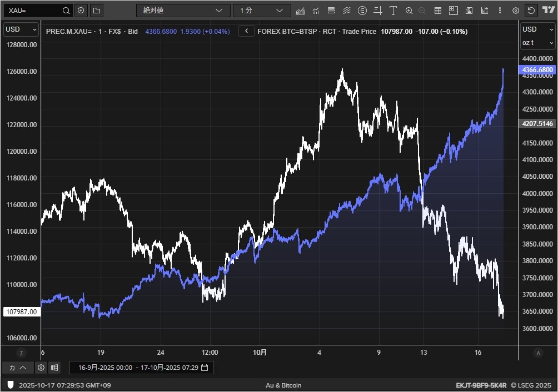Select the text annotation T tool
The height and width of the screenshot is (392, 558).
393,11
